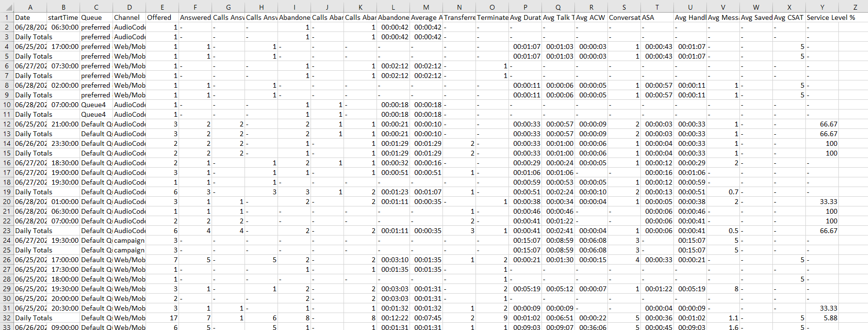Click the "campaign" channel cell in row 24
Screen dimensions: 868x330
(x=129, y=240)
